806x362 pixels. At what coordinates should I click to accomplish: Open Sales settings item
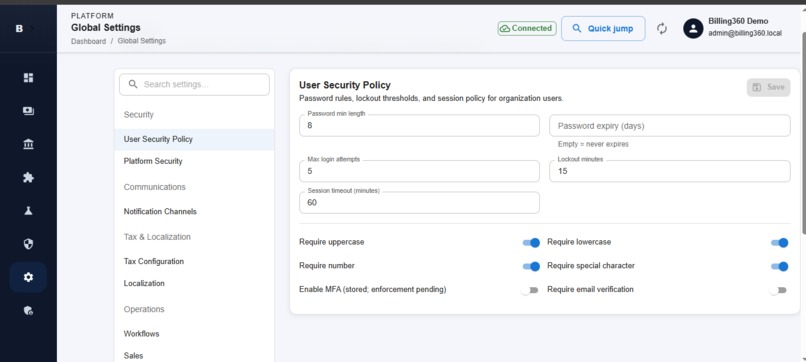194,355
